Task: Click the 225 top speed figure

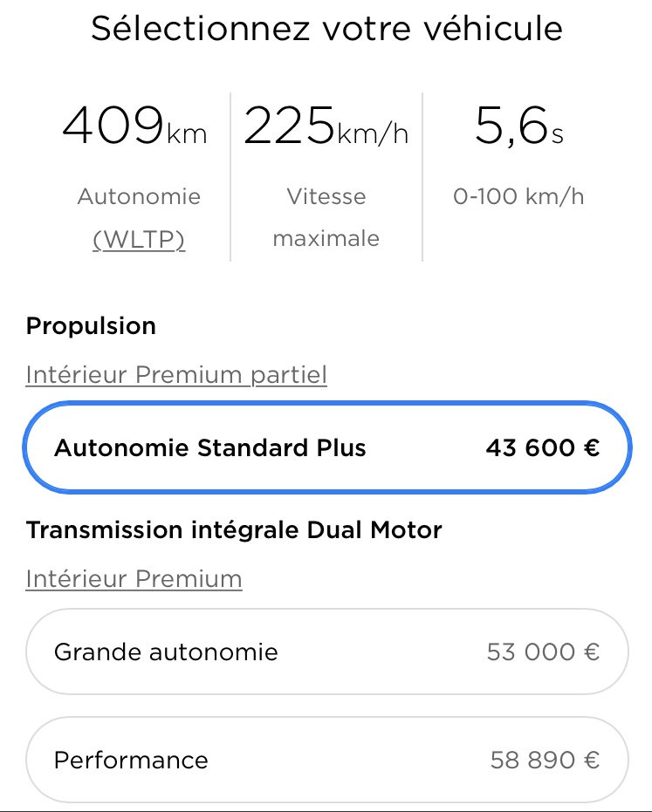Action: [x=289, y=127]
